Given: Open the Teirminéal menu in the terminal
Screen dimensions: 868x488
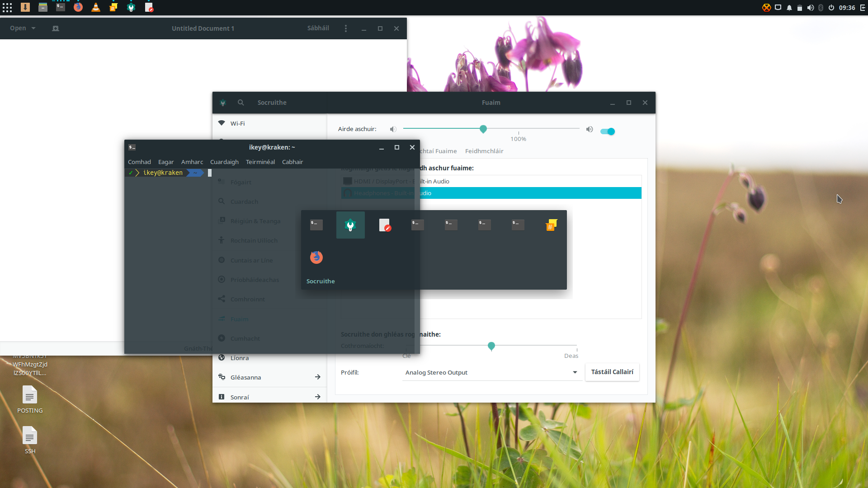Looking at the screenshot, I should (260, 162).
